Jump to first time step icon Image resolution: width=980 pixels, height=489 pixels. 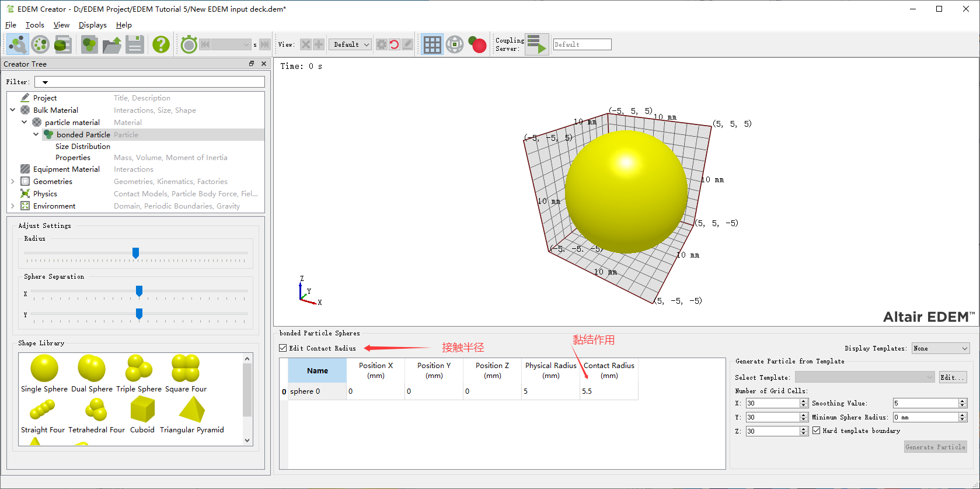(x=205, y=44)
